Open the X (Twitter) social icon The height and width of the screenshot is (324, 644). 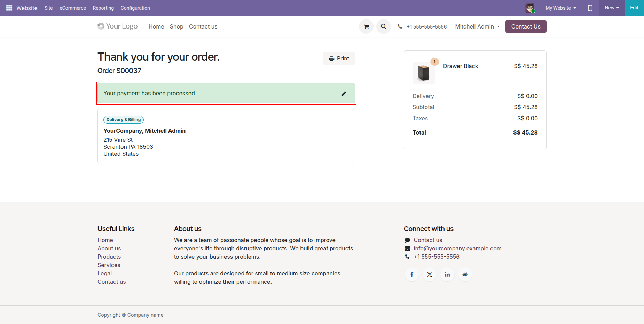click(x=430, y=274)
